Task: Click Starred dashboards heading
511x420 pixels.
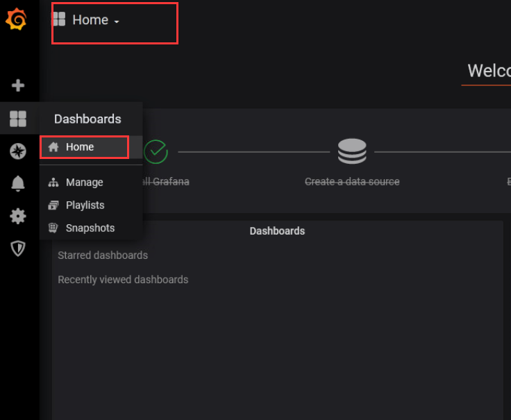Action: pos(103,255)
